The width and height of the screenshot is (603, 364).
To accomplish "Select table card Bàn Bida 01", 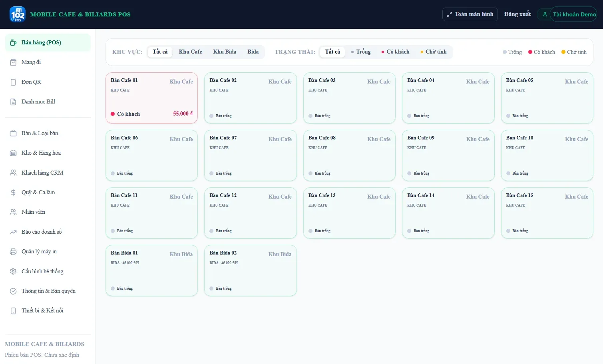I will pos(152,271).
